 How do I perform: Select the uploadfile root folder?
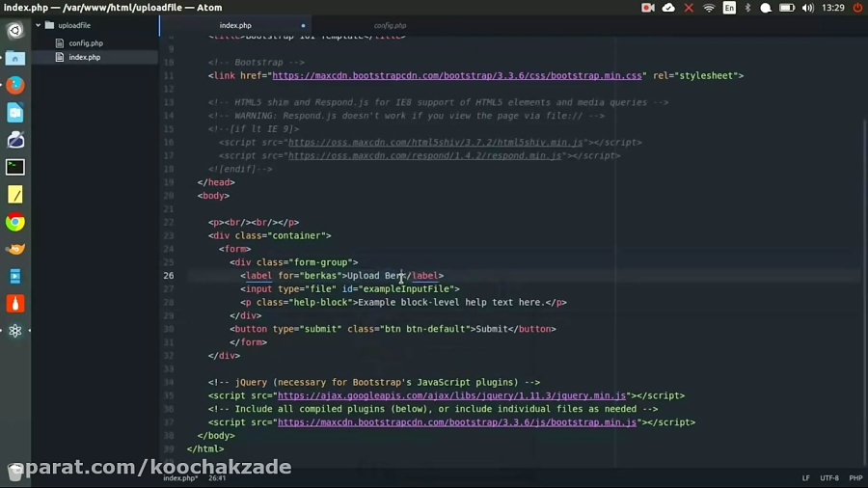pyautogui.click(x=74, y=25)
